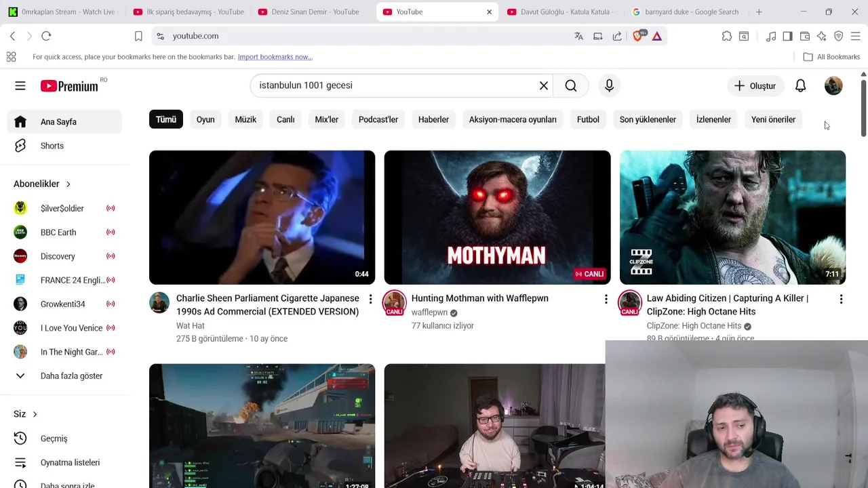Go back with browser back arrow
The width and height of the screenshot is (868, 488).
(x=12, y=36)
